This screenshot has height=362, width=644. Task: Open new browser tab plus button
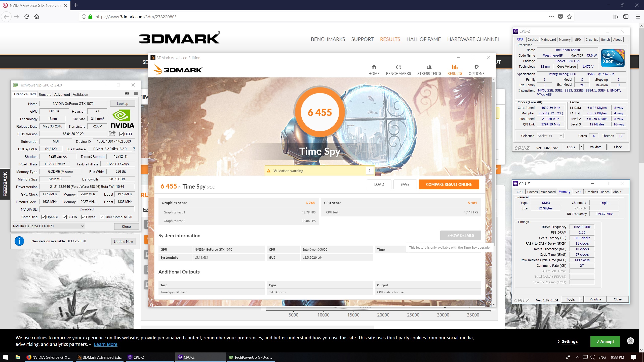click(76, 5)
